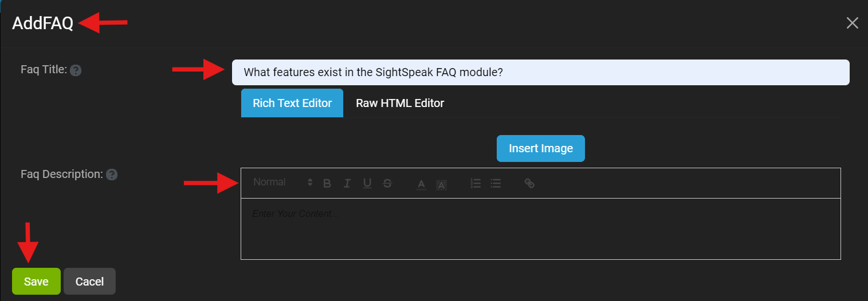Show help tooltip for Faq Description
Viewport: 868px width, 301px height.
(x=112, y=175)
